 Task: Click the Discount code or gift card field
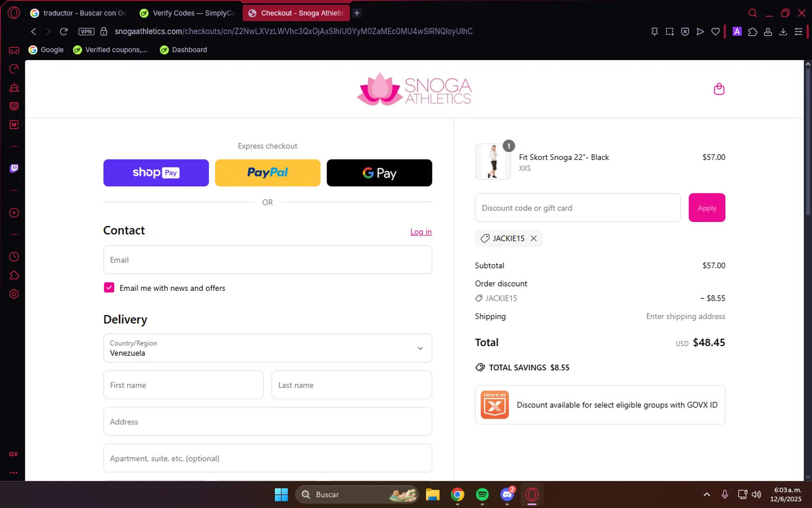[578, 208]
